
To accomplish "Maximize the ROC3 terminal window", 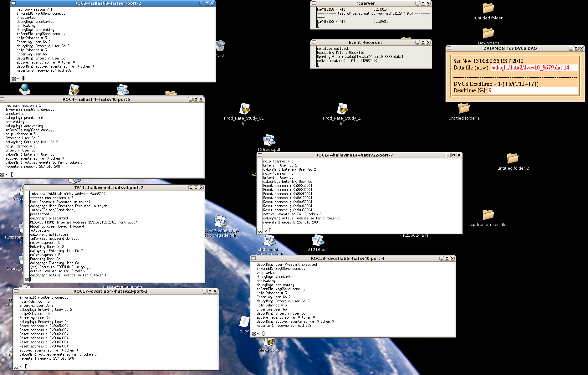I will click(x=207, y=3).
